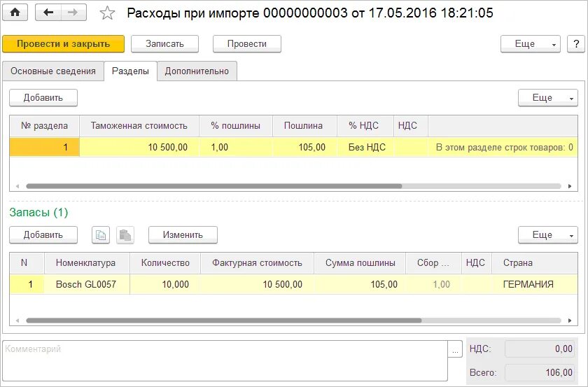Navigate back with the left arrow
Viewport: 588px width, 387px height.
tap(48, 13)
